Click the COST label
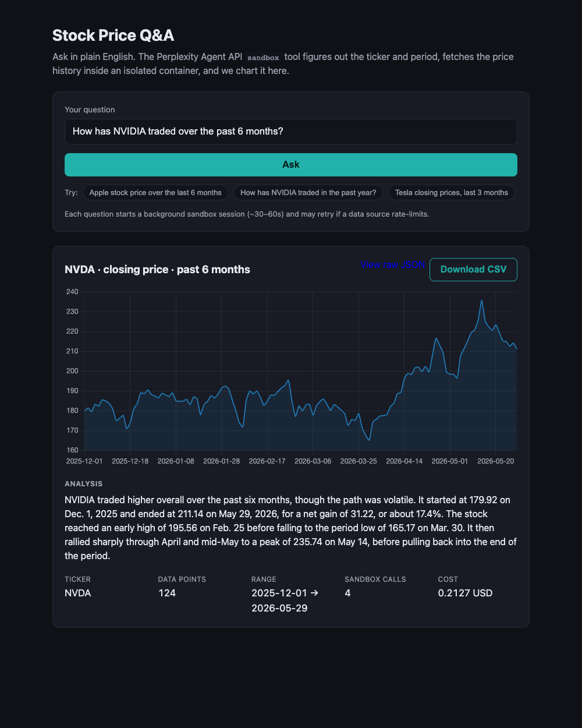Viewport: 582px width, 728px height. pyautogui.click(x=448, y=579)
